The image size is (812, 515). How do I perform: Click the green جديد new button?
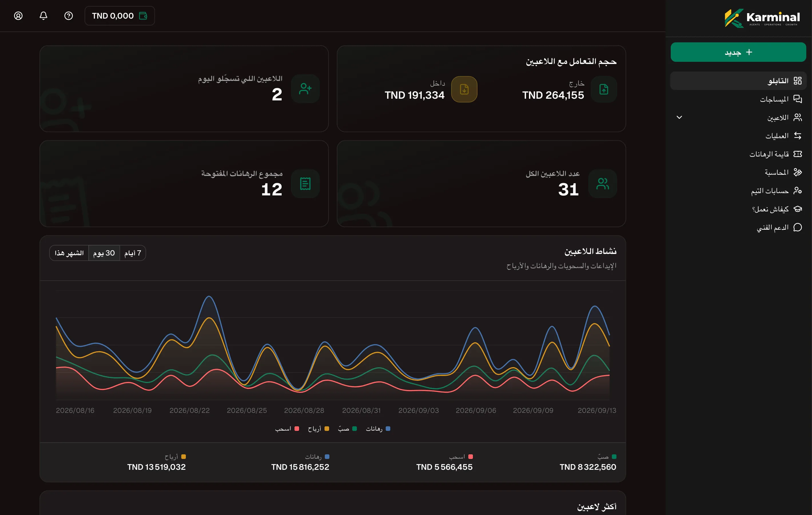click(738, 52)
